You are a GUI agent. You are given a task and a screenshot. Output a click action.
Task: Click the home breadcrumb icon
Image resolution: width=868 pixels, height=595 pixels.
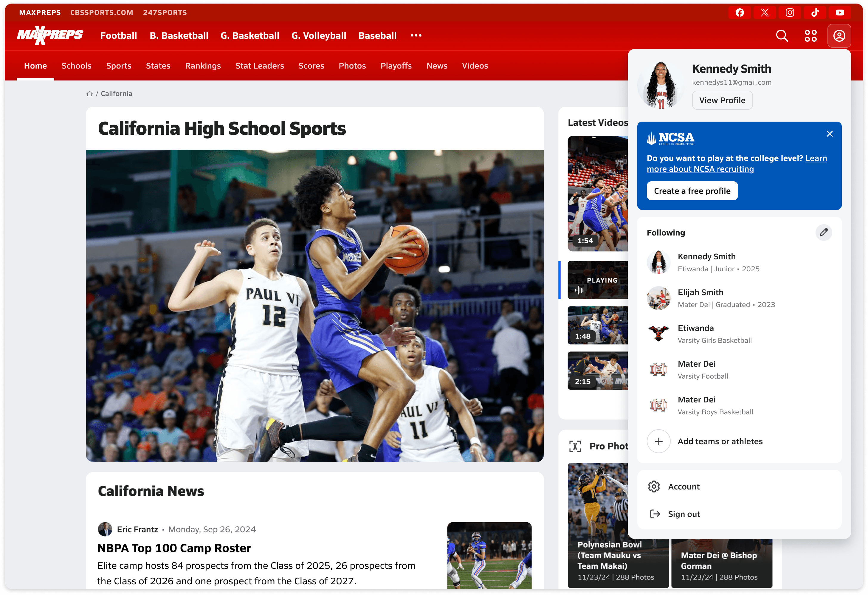(90, 94)
